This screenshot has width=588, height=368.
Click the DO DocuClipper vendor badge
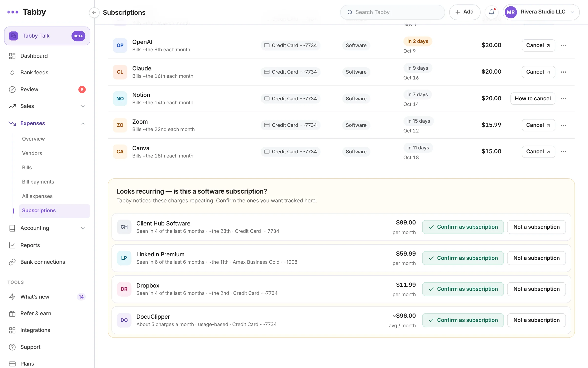coord(124,320)
